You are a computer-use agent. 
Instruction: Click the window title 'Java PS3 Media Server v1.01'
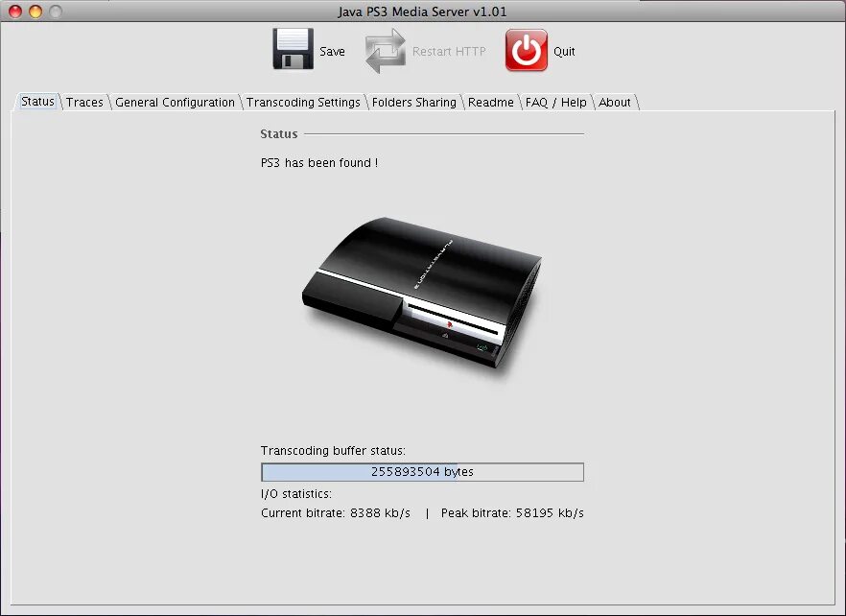[422, 12]
